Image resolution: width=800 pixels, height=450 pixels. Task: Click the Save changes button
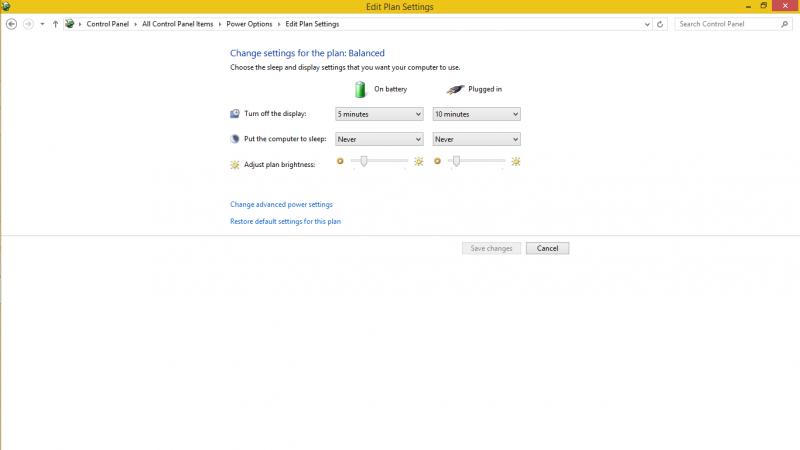pyautogui.click(x=491, y=248)
